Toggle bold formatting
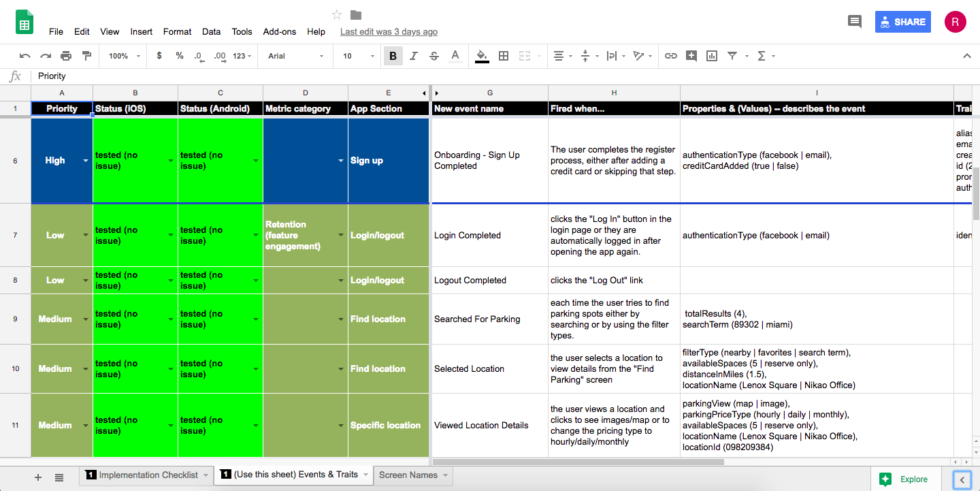 [393, 56]
